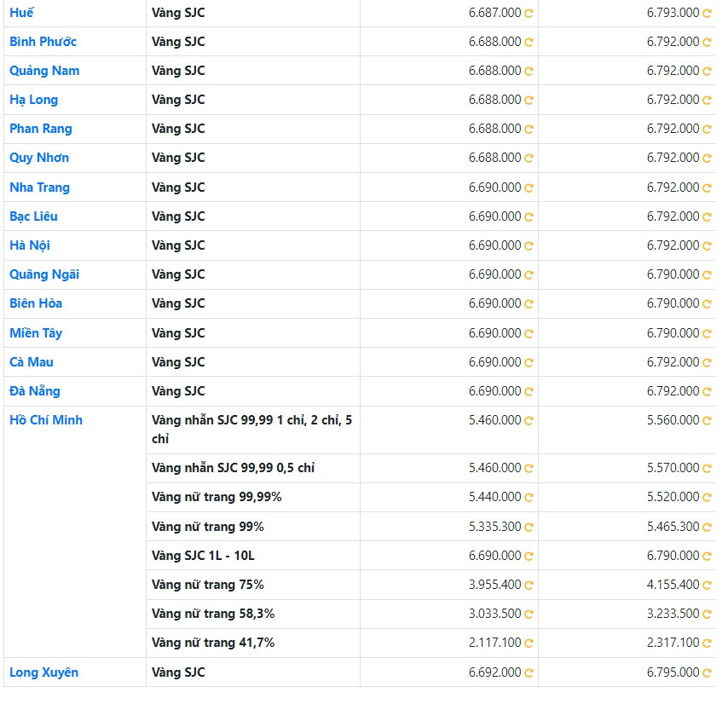Viewport: 728px width, 704px height.
Task: Click the price value 5.335.300
Action: tap(495, 527)
